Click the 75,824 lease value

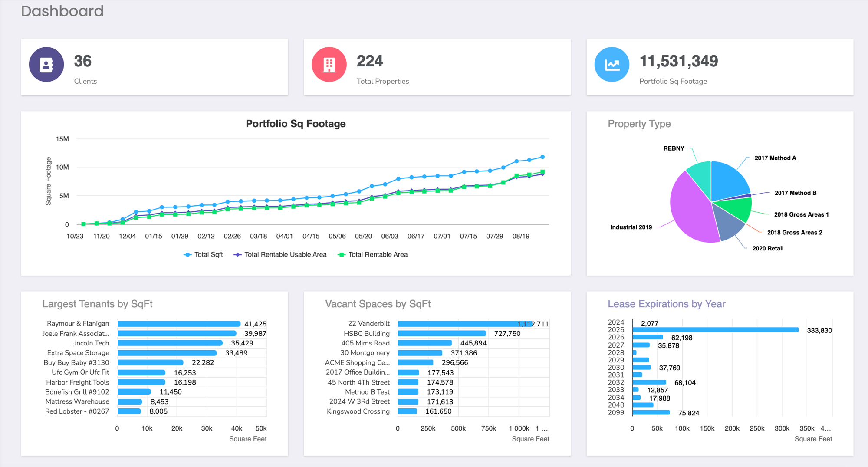pos(688,413)
